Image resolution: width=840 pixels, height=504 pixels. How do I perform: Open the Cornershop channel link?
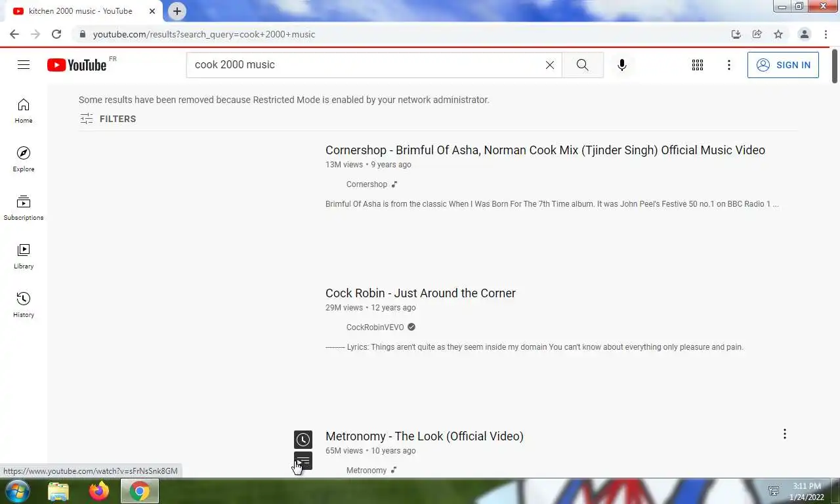coord(367,184)
